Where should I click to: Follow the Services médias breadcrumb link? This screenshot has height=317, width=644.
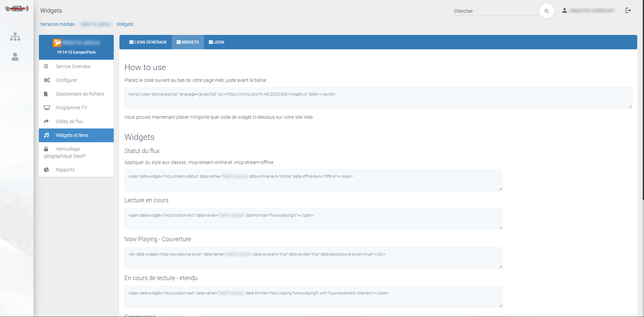coord(57,24)
